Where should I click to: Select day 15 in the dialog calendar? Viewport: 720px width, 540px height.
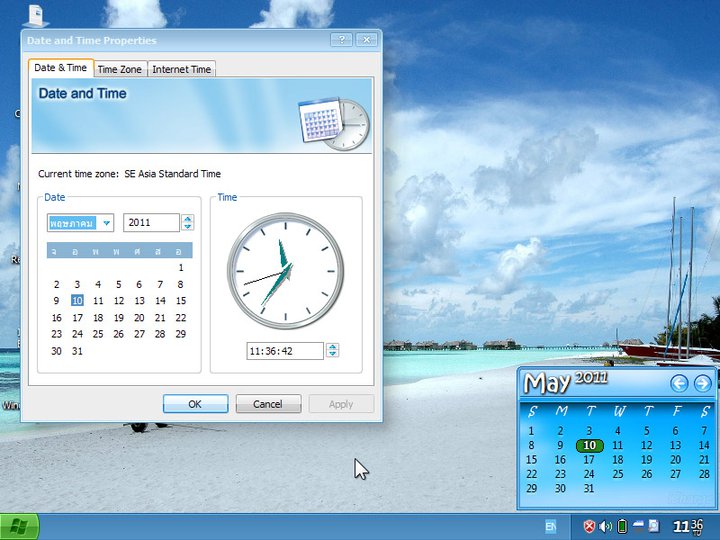pos(181,301)
